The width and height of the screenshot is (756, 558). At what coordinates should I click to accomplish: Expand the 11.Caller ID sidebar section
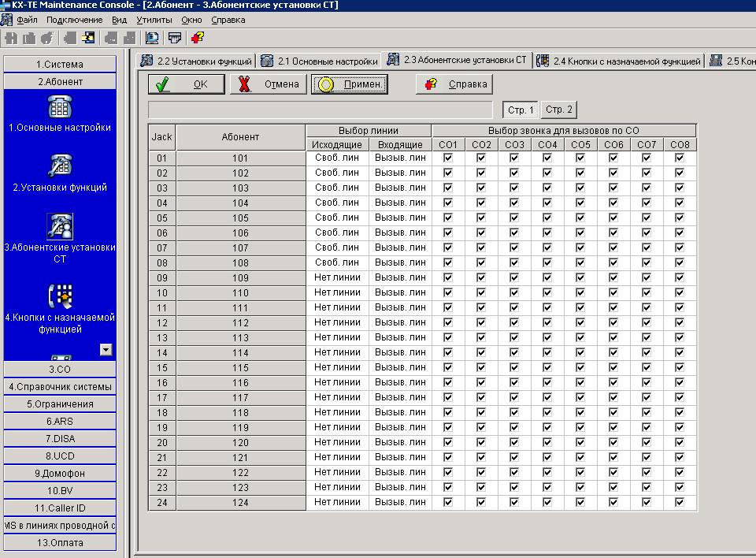60,508
